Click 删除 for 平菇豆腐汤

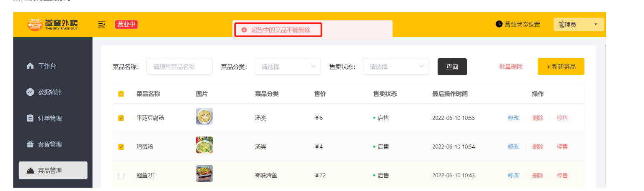click(x=538, y=118)
